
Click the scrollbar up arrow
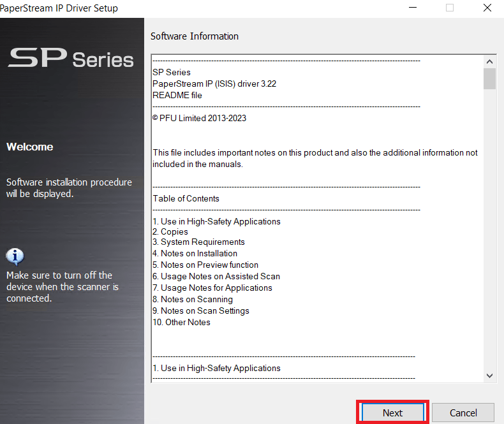coord(489,62)
